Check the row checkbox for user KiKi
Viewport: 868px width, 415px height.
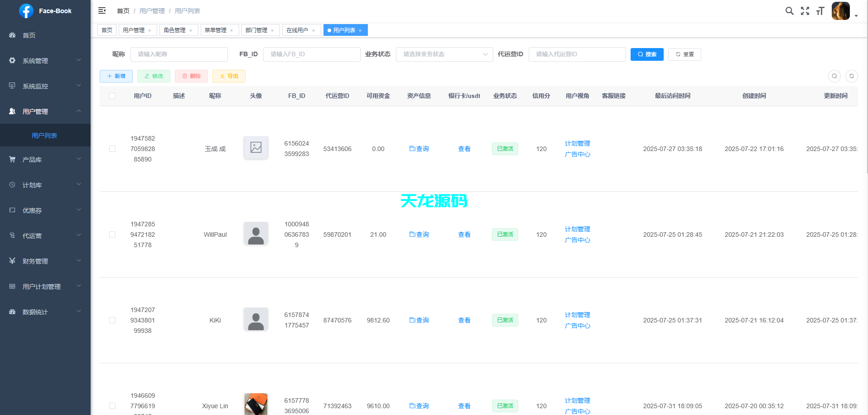[112, 320]
